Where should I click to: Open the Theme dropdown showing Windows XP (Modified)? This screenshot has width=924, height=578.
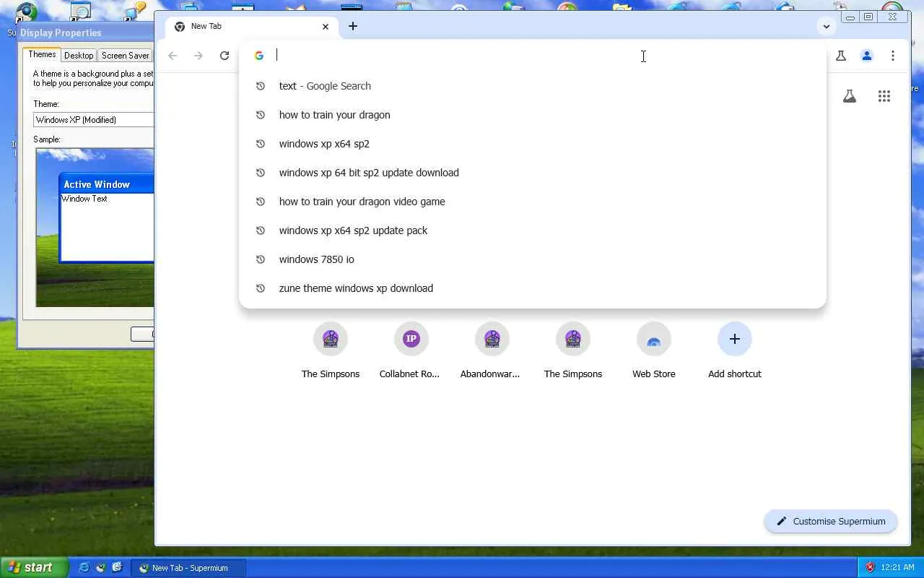coord(94,120)
